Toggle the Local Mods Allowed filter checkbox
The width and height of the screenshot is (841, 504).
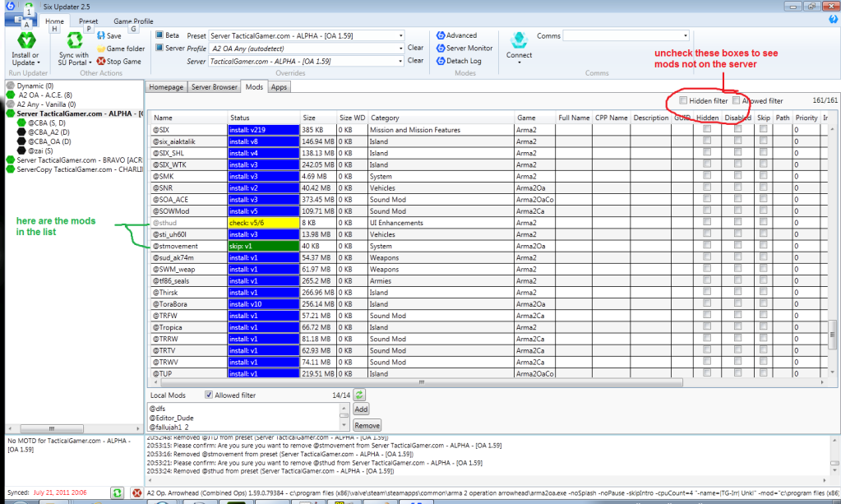[x=209, y=395]
